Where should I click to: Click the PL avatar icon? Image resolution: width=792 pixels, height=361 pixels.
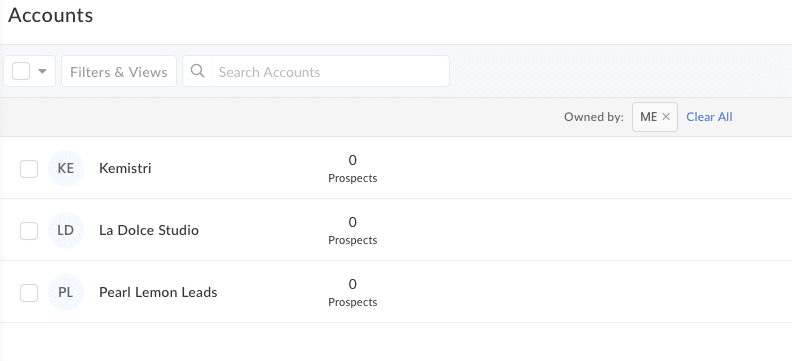pyautogui.click(x=66, y=292)
